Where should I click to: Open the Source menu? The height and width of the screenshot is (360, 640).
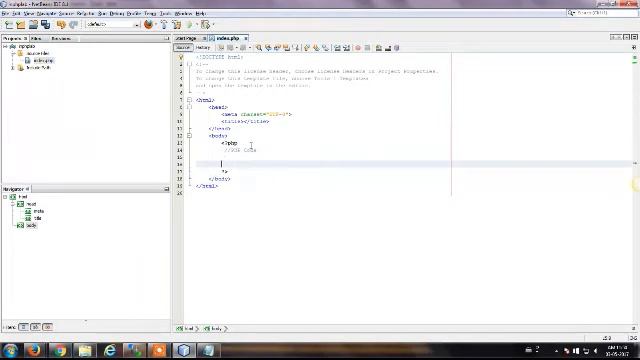[x=66, y=13]
